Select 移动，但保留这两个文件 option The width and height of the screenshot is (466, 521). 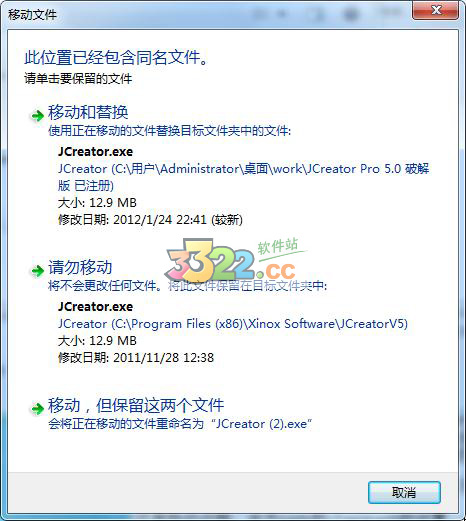(136, 405)
